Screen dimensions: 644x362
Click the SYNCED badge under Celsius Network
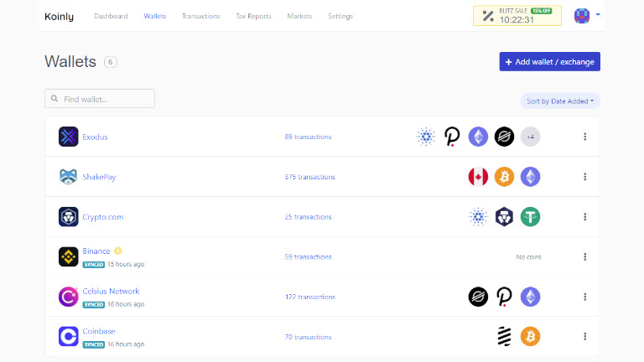[94, 304]
